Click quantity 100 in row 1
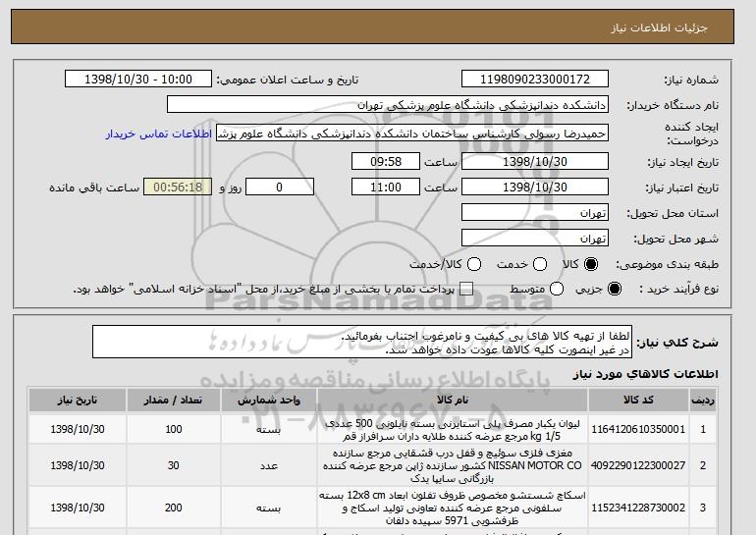Image resolution: width=756 pixels, height=535 pixels. click(x=173, y=429)
